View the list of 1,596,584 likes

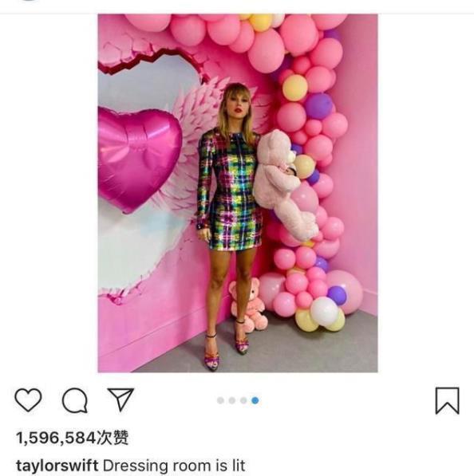click(x=73, y=438)
